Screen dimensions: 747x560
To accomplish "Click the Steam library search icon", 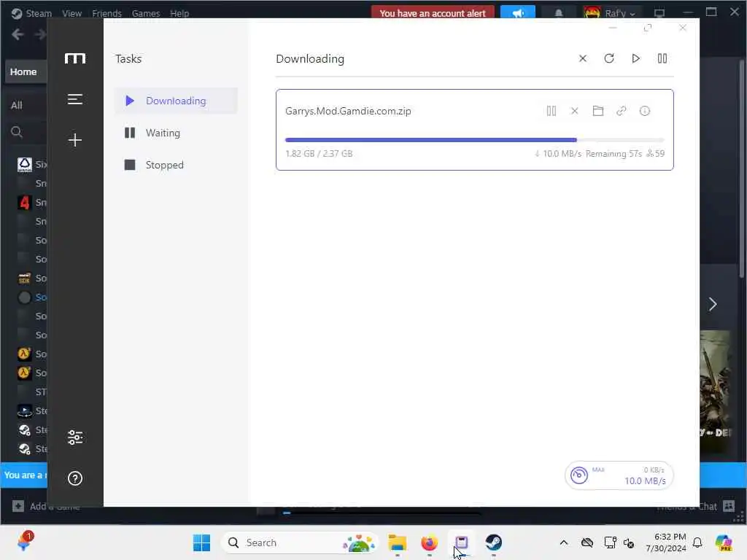I will coord(17,132).
